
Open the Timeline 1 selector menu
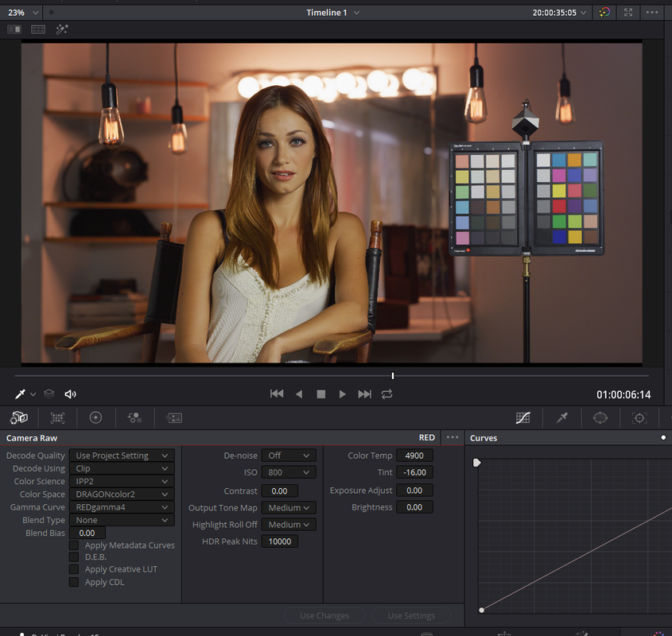point(332,13)
